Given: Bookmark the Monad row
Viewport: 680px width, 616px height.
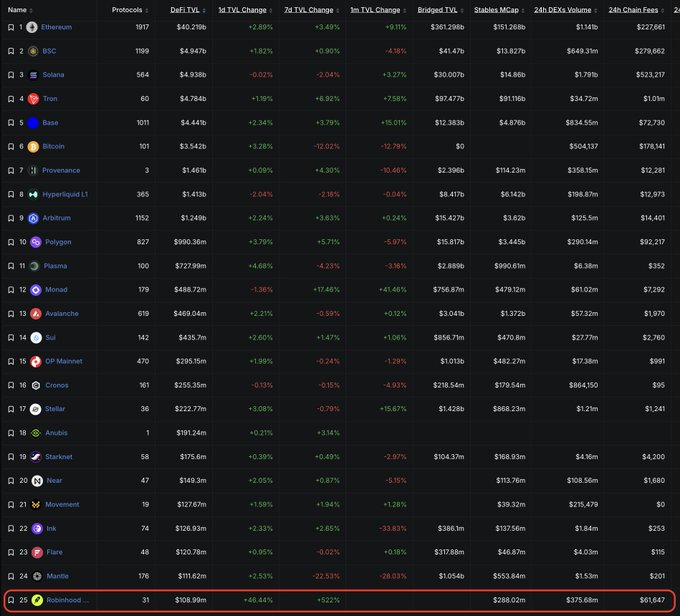Looking at the screenshot, I should (11, 290).
